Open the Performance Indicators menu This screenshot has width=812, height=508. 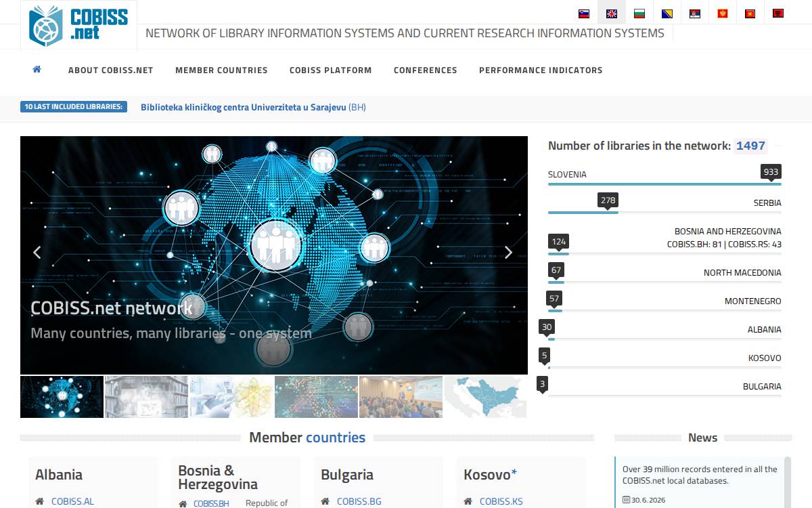[x=541, y=70]
